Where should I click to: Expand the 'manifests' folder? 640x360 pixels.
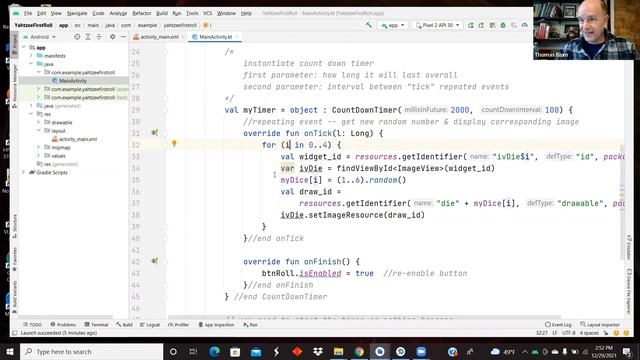click(x=31, y=56)
